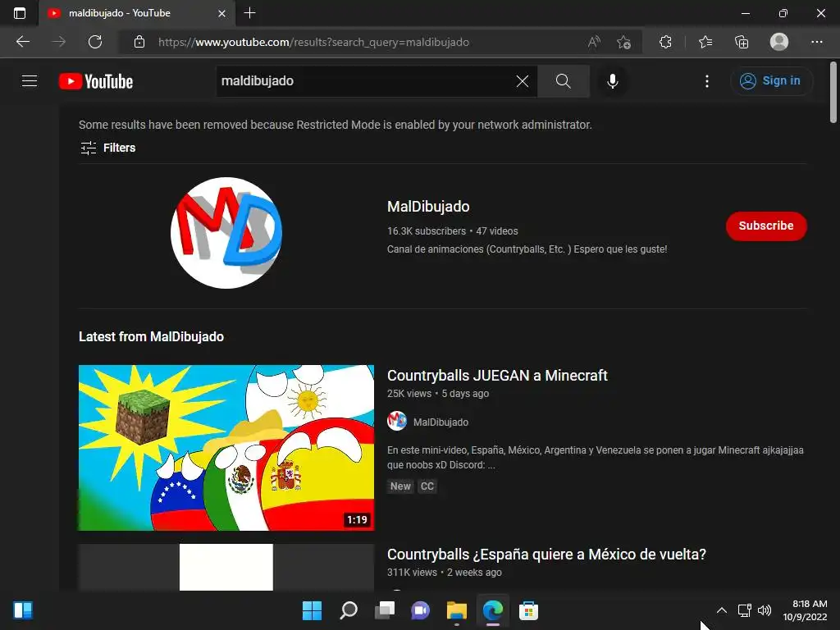Viewport: 840px width, 630px height.
Task: Open Windows taskbar Search
Action: (x=349, y=610)
